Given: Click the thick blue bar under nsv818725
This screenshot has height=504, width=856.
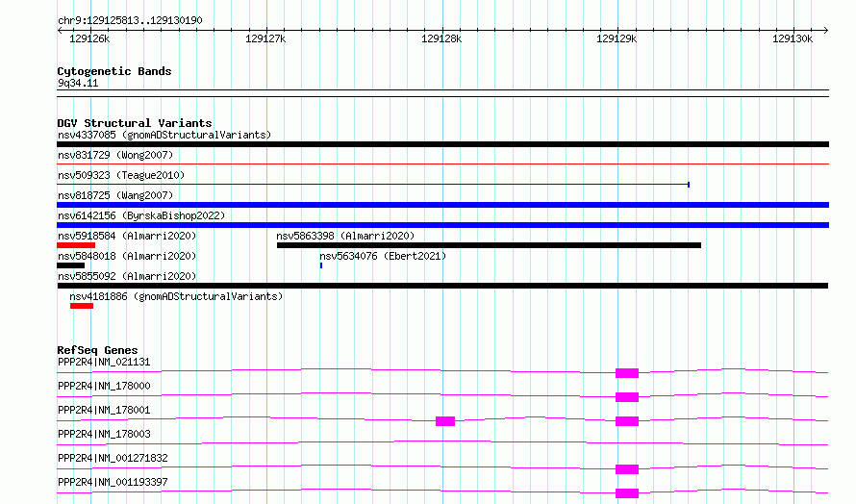Looking at the screenshot, I should point(442,205).
